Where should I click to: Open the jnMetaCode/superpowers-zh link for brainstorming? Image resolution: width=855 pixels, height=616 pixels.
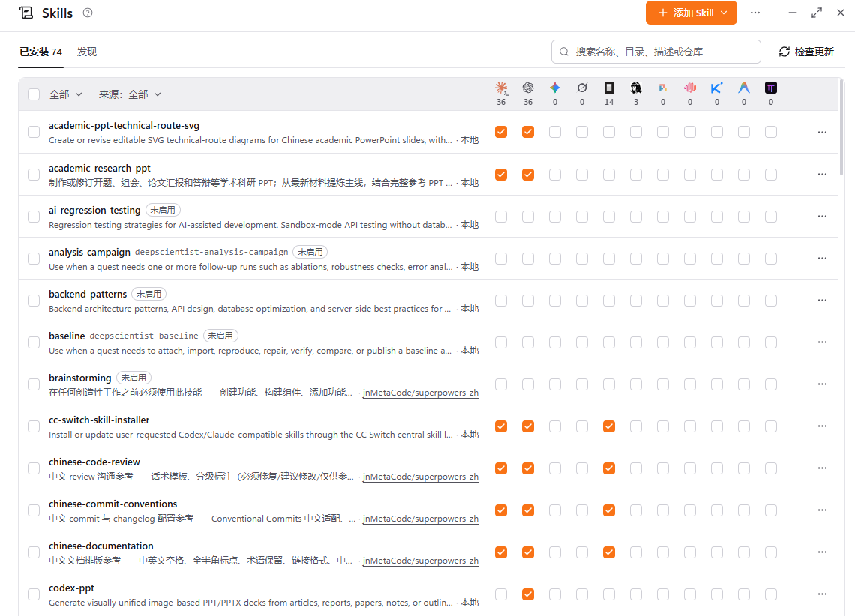(x=421, y=393)
